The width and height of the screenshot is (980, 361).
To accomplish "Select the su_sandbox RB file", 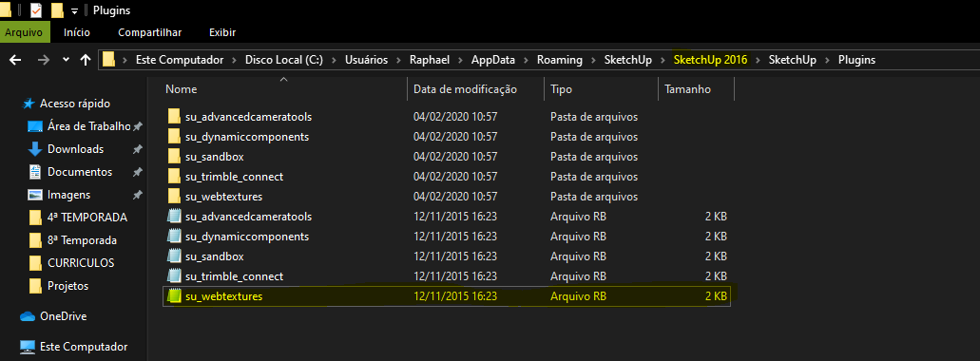I will click(215, 256).
